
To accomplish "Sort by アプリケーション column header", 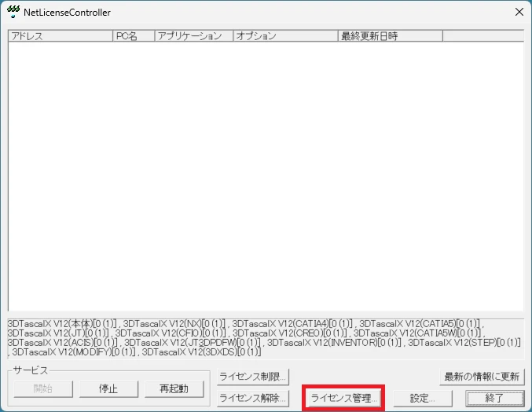I will point(193,36).
